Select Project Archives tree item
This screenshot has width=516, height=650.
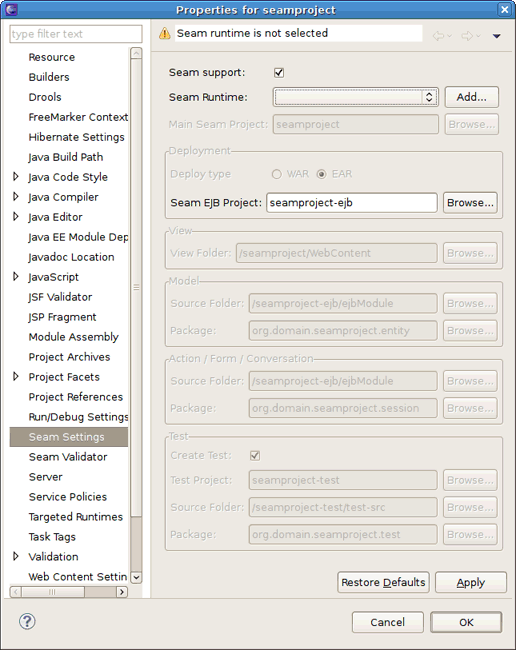click(69, 357)
